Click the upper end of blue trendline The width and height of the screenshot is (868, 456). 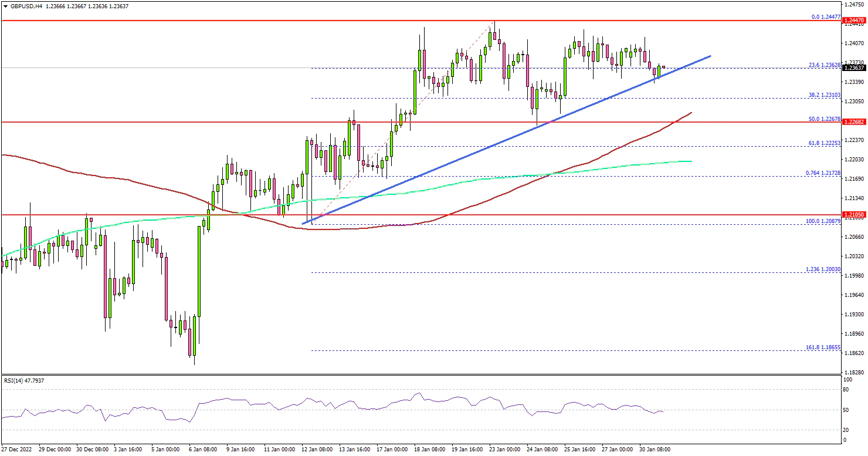coord(710,56)
